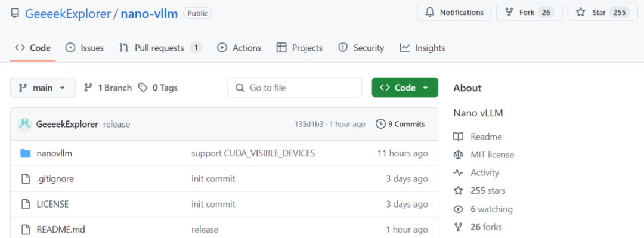Click the MIT license scale icon
The image size is (644, 238).
tap(459, 154)
